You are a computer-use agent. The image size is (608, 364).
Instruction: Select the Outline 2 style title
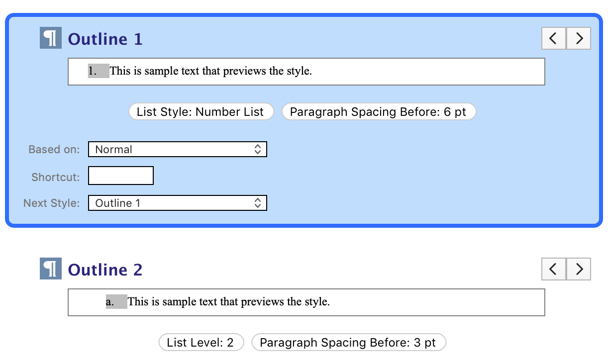[x=105, y=270]
